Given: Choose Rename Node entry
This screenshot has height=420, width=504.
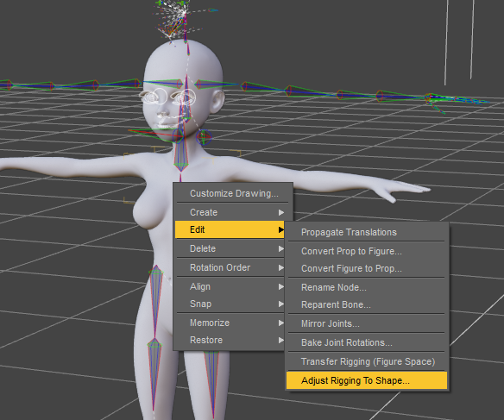Looking at the screenshot, I should (367, 287).
